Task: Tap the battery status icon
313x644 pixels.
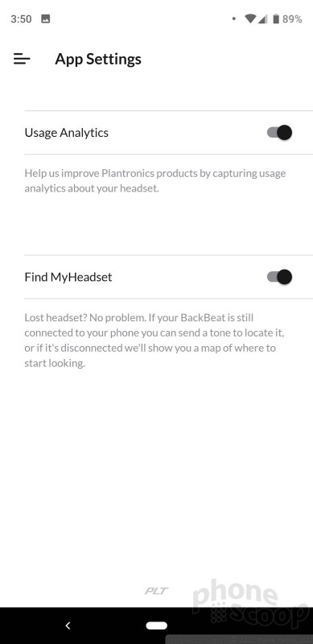Action: 276,19
